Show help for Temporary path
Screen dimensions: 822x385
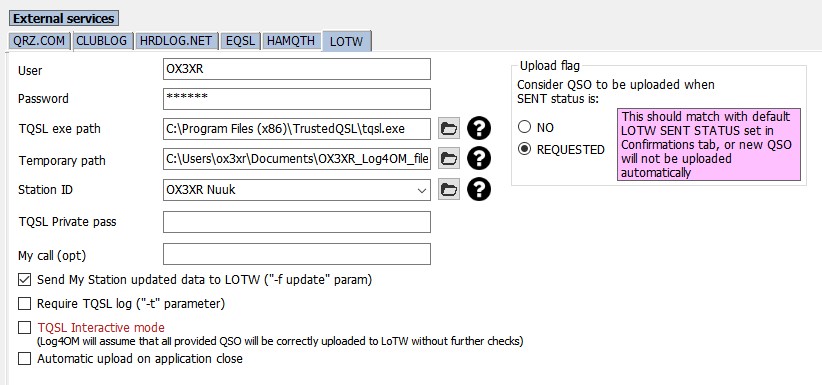(479, 158)
